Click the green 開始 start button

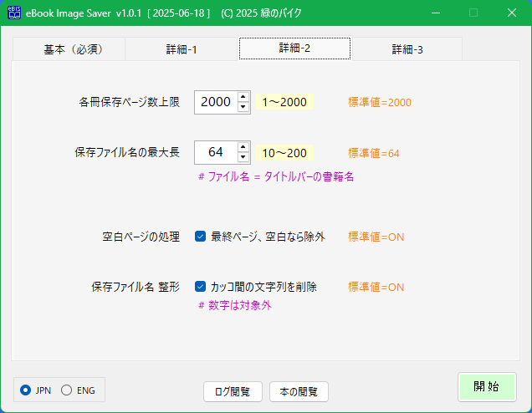487,387
